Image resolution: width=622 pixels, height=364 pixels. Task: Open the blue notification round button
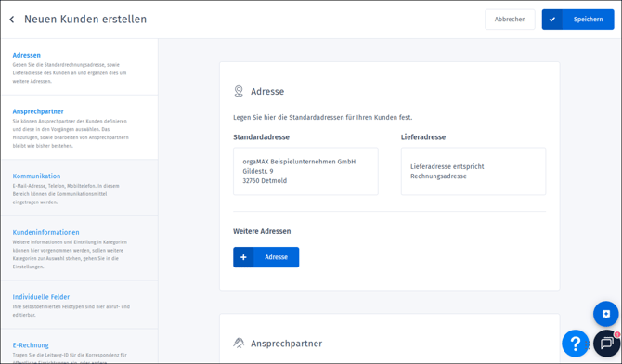[x=605, y=314]
